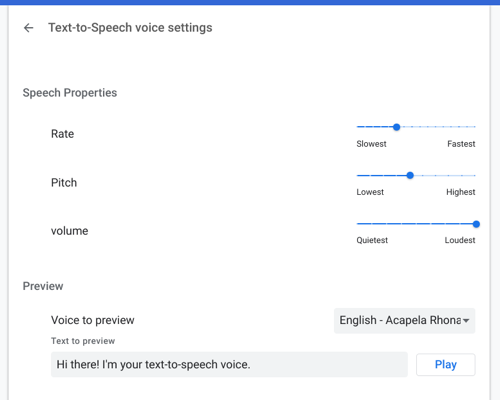
Task: Set volume slider to the Quietest end
Action: coord(357,224)
